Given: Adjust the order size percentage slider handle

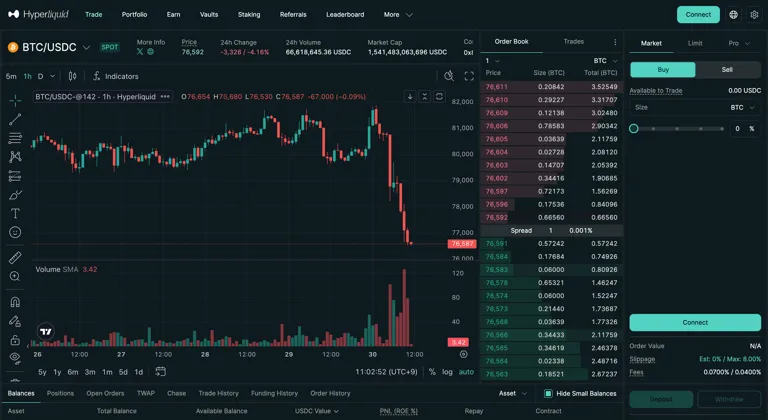Looking at the screenshot, I should pyautogui.click(x=634, y=128).
